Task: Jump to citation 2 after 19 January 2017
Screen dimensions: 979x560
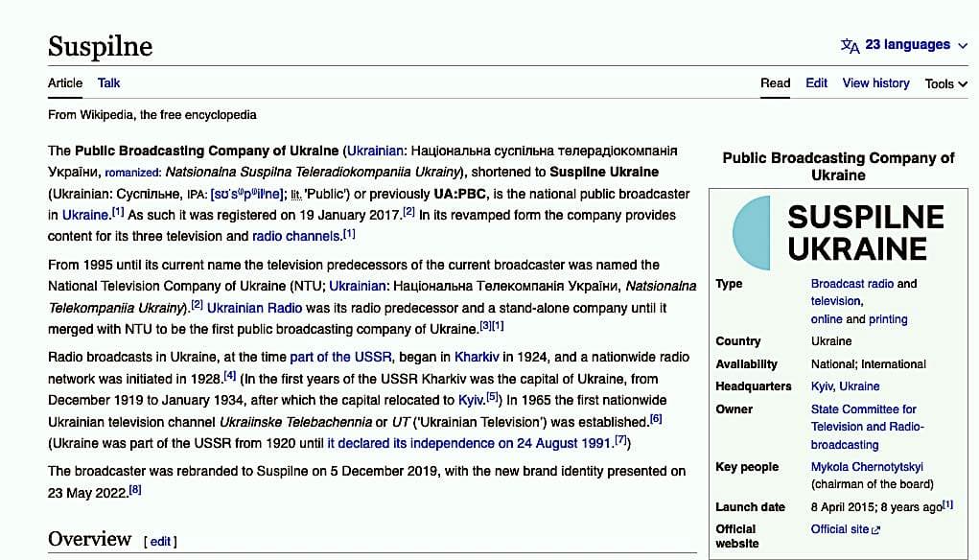Action: point(408,211)
